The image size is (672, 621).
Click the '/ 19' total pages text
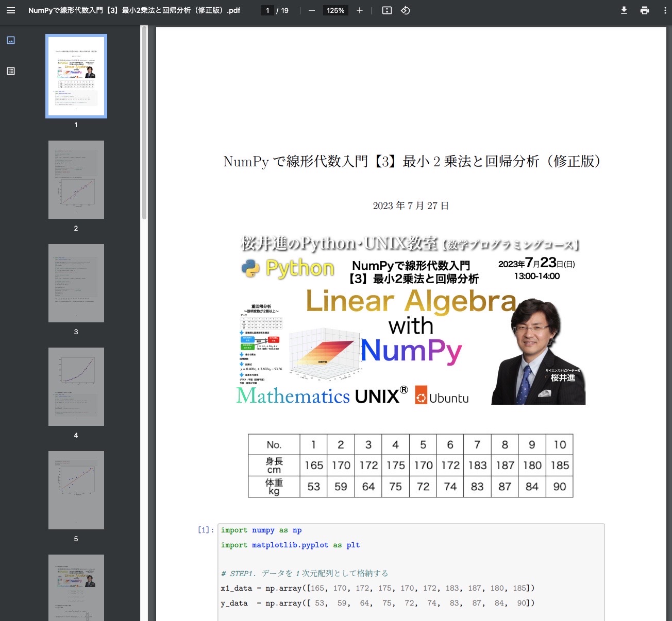click(x=282, y=10)
